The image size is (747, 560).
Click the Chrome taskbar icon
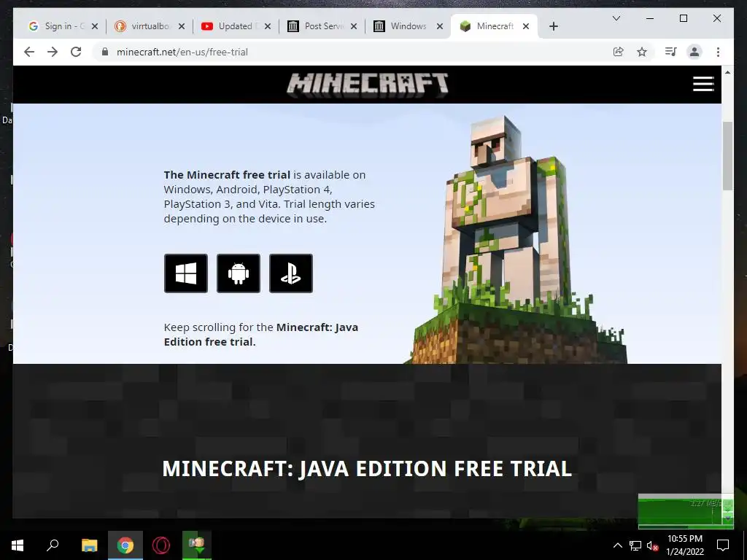click(125, 545)
